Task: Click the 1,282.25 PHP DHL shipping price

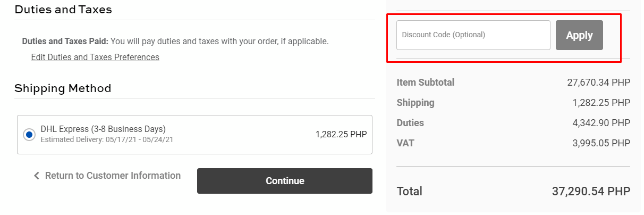Action: point(341,134)
